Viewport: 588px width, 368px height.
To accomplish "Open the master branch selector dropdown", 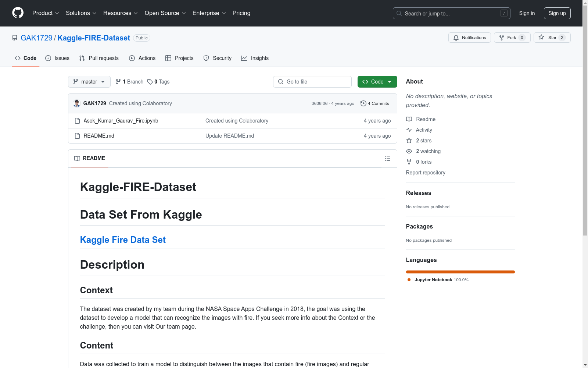I will tap(89, 82).
